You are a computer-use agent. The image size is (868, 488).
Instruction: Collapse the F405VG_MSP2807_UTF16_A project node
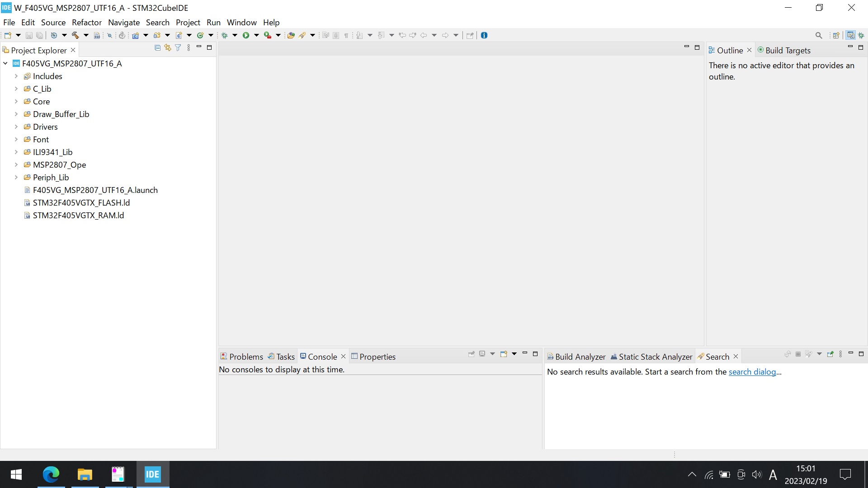click(x=5, y=63)
